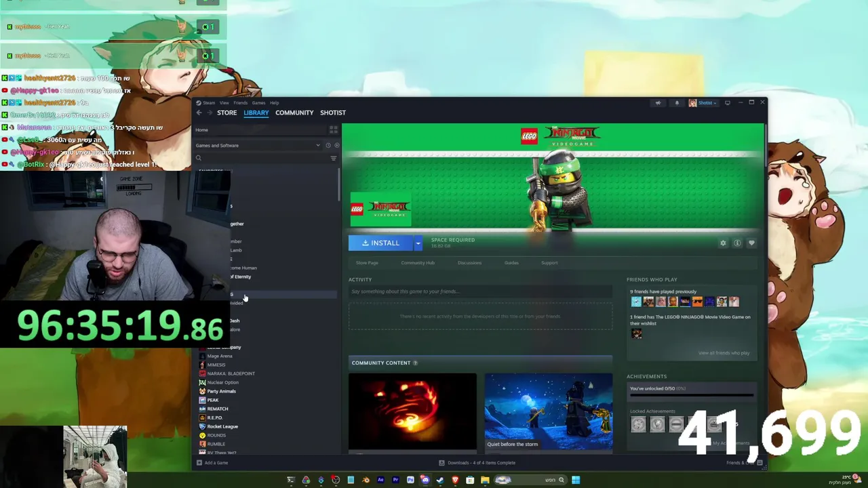Open the Windows Start button on the taskbar

pyautogui.click(x=576, y=480)
